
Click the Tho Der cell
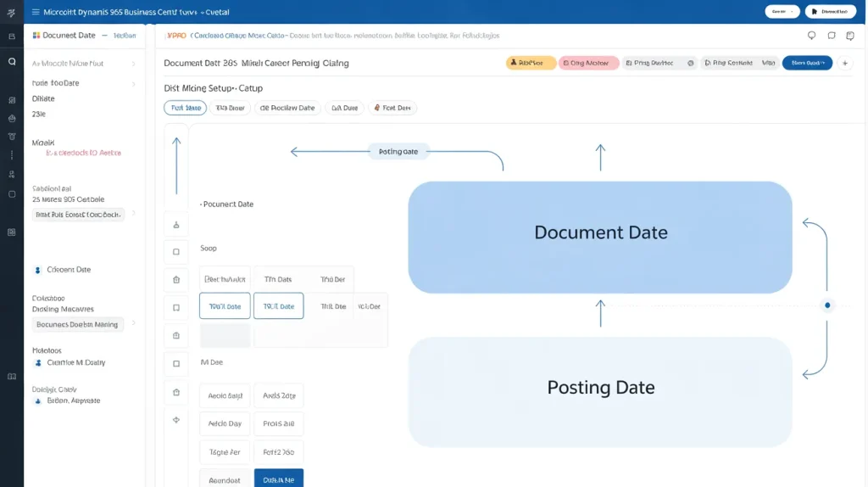332,279
